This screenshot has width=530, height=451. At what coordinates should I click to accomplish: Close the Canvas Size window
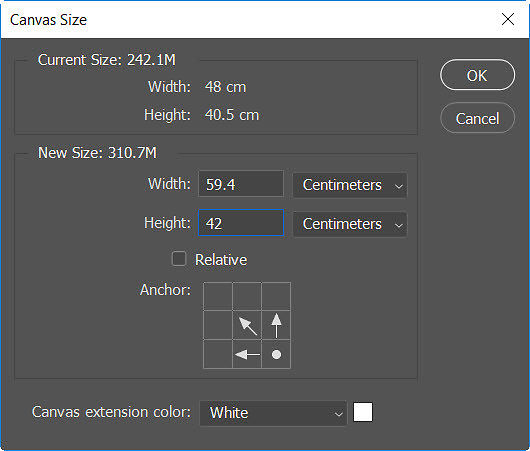point(508,19)
